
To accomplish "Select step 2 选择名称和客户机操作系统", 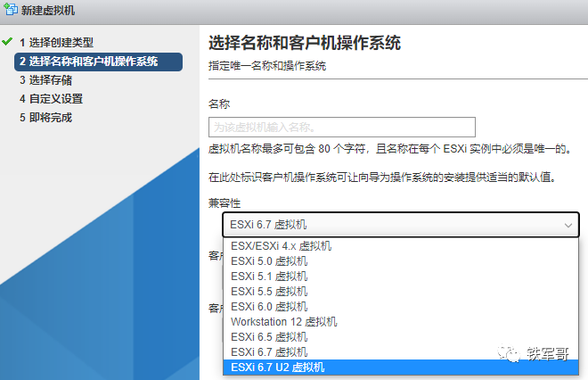I will [x=98, y=62].
